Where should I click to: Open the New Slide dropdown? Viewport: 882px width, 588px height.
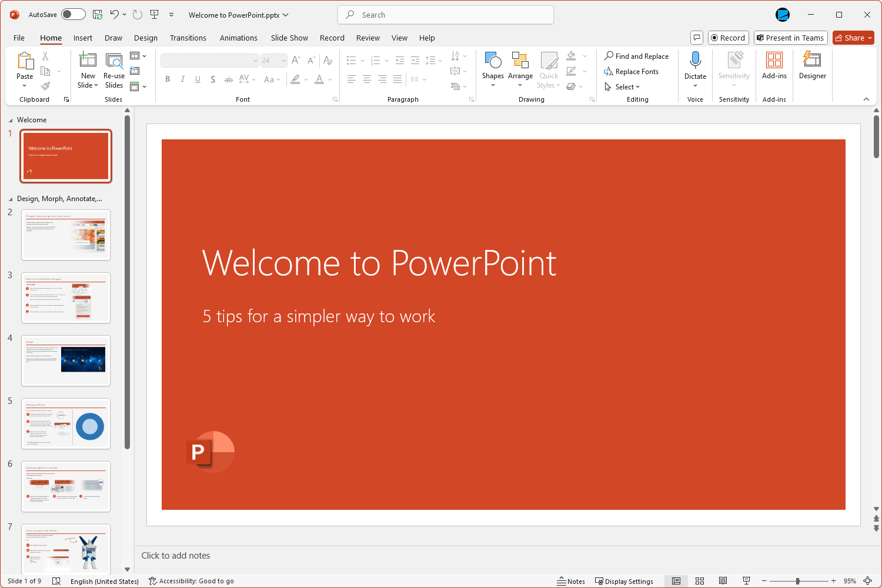pos(87,85)
